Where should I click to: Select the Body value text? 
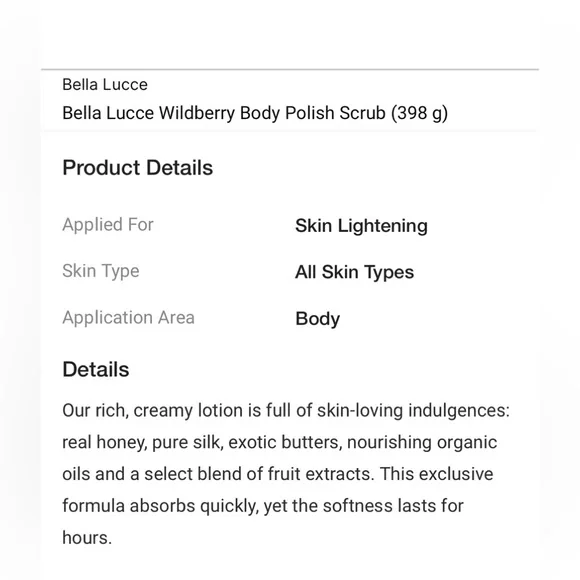[317, 319]
